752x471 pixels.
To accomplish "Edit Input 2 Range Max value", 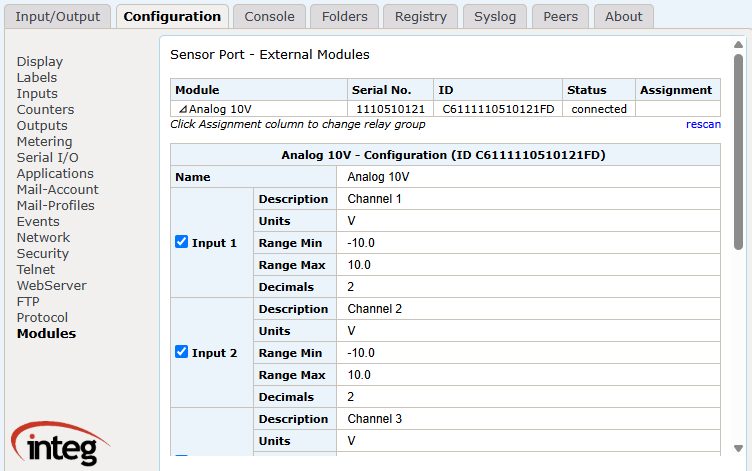I will point(528,375).
